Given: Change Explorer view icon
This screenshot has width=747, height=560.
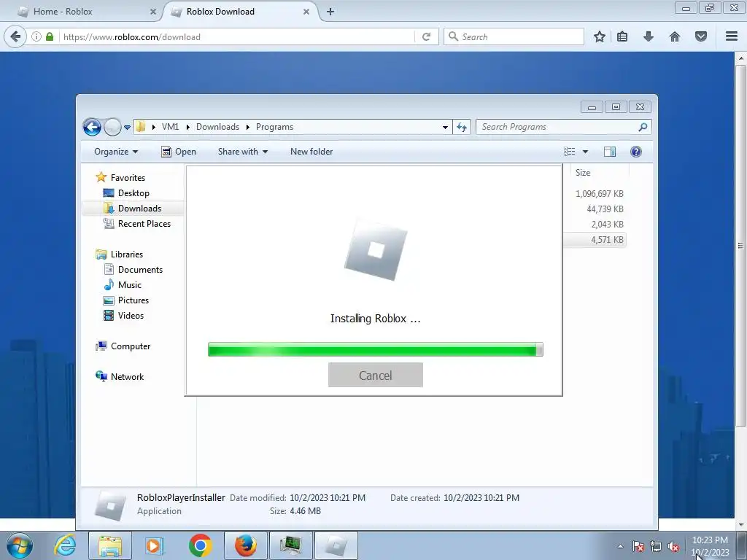Looking at the screenshot, I should (x=569, y=152).
